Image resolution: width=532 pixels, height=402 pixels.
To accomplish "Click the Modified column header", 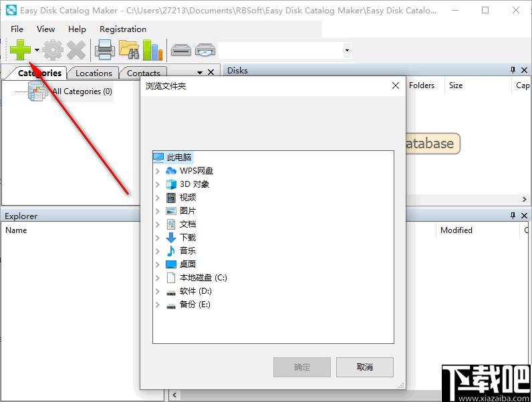I will click(456, 230).
